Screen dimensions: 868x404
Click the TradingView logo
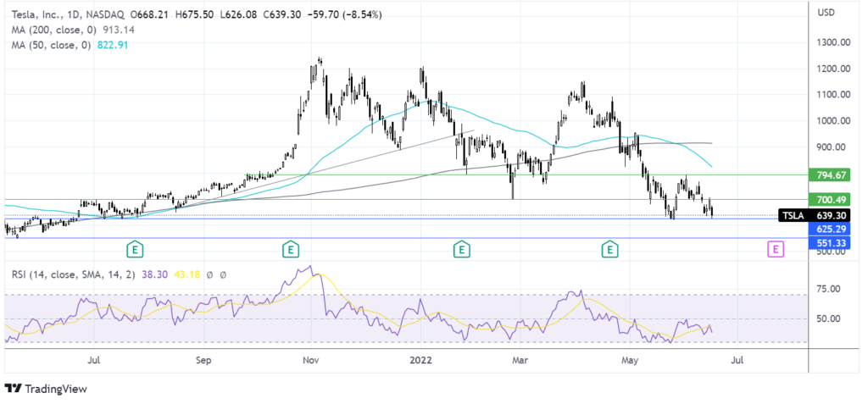[46, 389]
